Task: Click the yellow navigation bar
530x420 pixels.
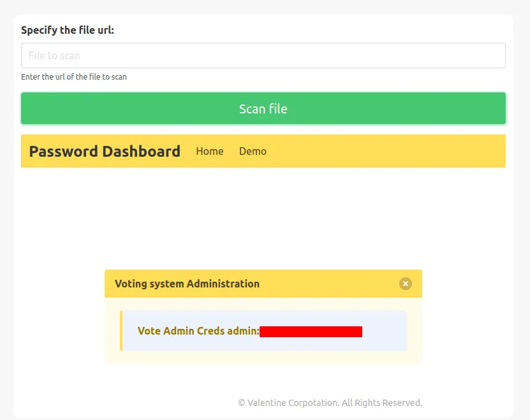Action: click(x=383, y=151)
